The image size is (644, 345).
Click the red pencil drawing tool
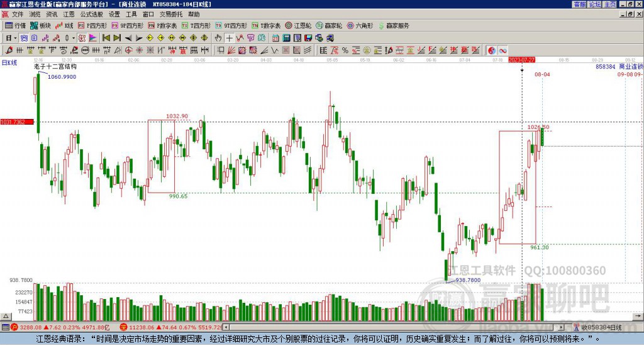9,50
